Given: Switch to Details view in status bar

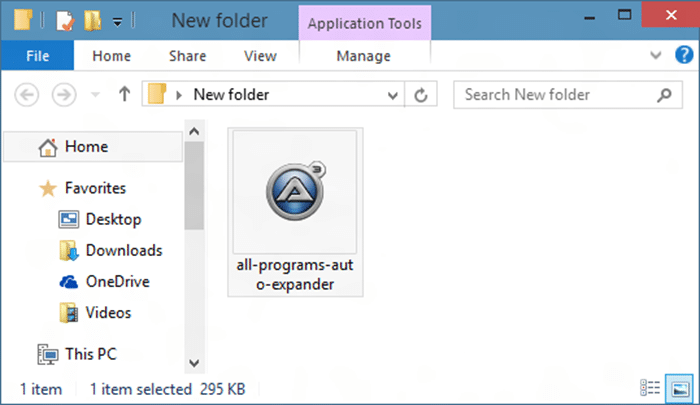Looking at the screenshot, I should (x=650, y=388).
